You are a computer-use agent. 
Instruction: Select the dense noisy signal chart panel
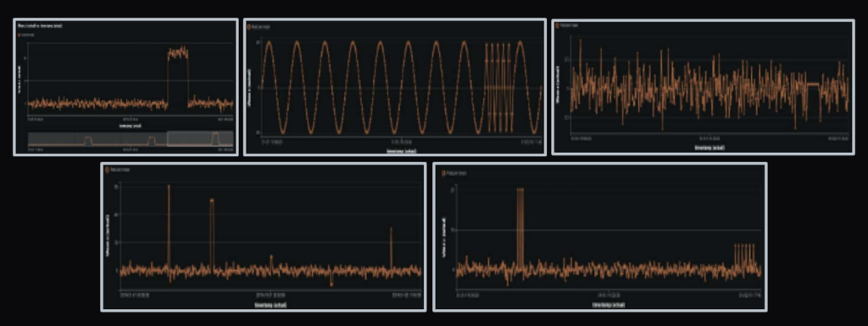pos(703,87)
